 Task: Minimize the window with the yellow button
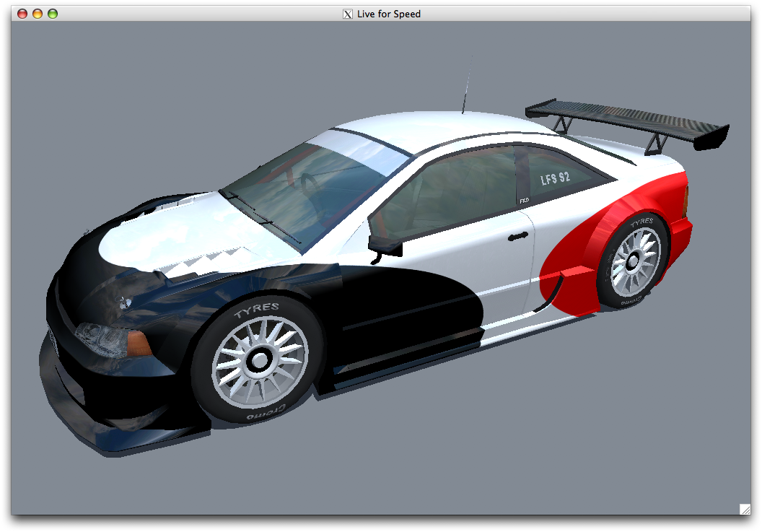(x=38, y=14)
